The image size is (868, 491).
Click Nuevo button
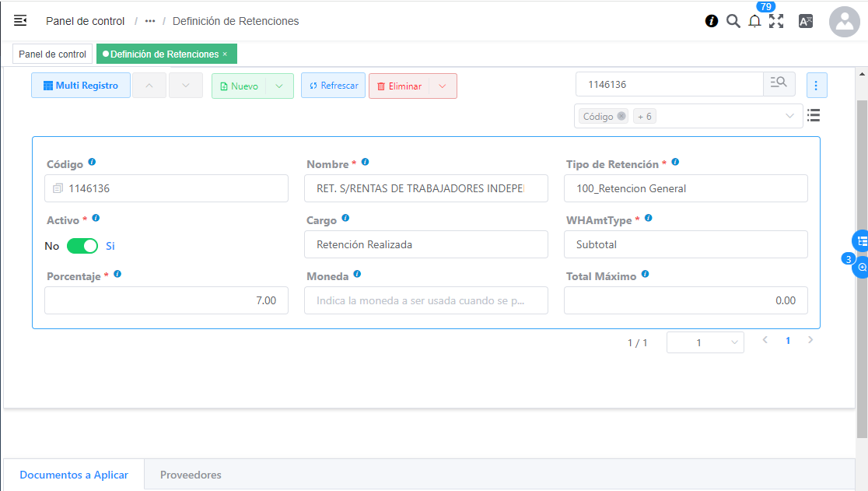(x=239, y=86)
